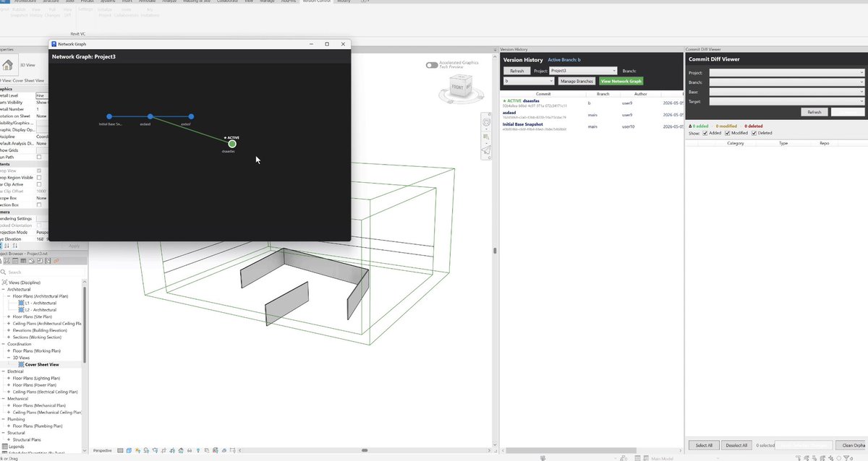Uncheck the Added show filter
Screen dimensions: 868x461
coord(706,133)
